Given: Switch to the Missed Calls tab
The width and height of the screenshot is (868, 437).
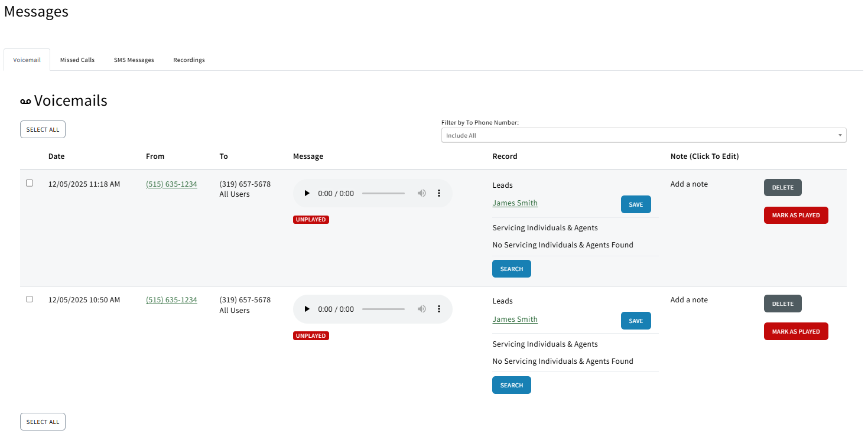Looking at the screenshot, I should [77, 60].
